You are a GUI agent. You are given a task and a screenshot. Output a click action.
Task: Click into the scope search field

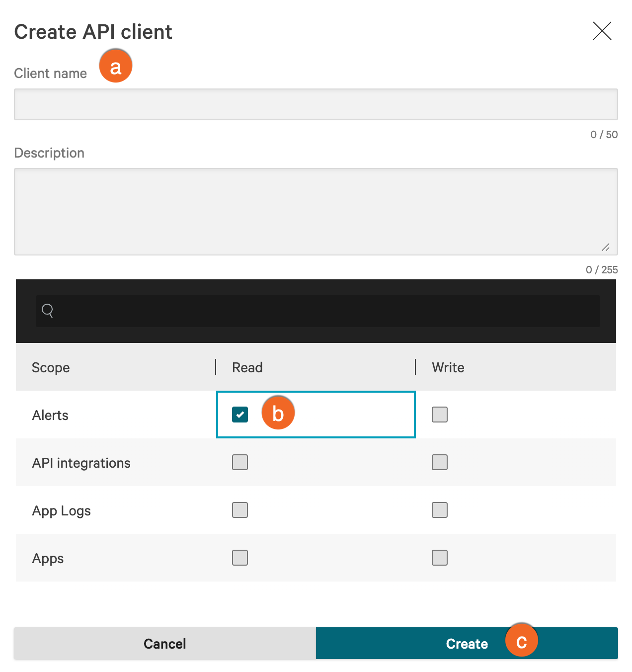click(318, 311)
